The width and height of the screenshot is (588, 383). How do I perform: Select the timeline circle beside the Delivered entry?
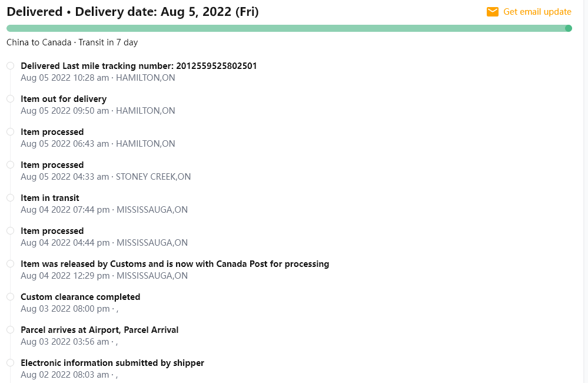pos(11,66)
